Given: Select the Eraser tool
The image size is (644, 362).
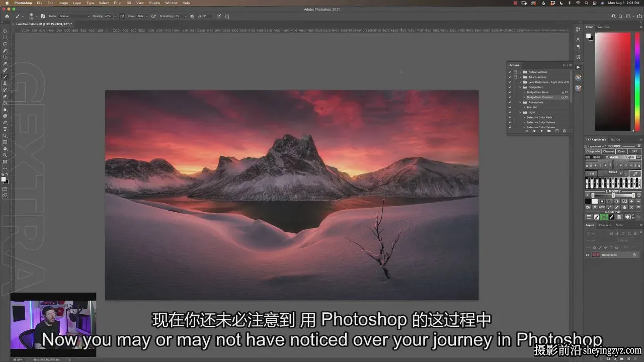Looking at the screenshot, I should click(5, 97).
